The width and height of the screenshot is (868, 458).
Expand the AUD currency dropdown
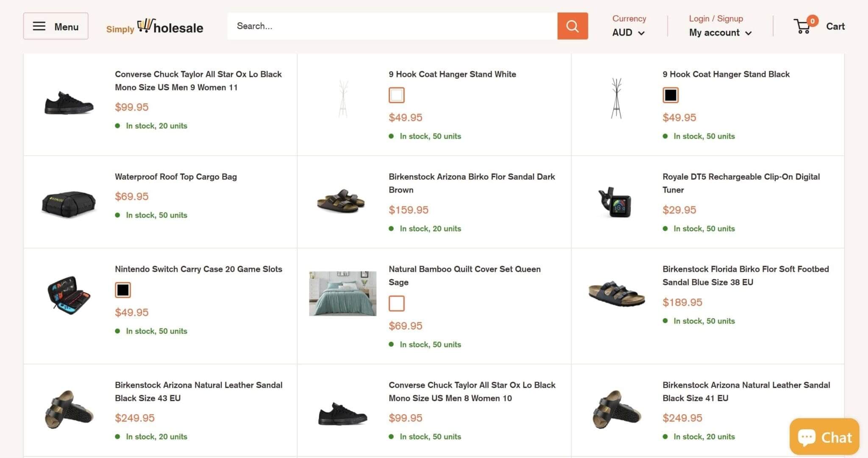[628, 33]
